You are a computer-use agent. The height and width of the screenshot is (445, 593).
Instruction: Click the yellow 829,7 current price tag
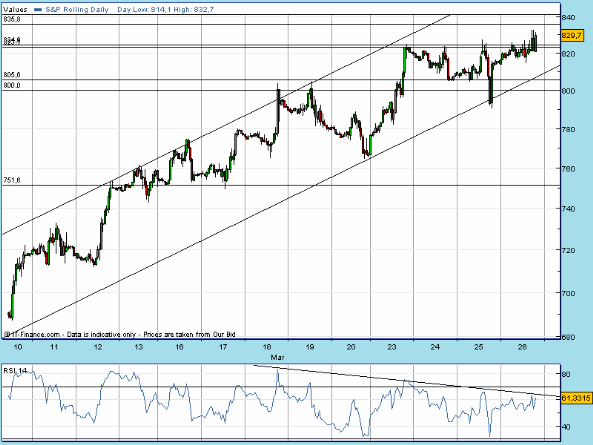coord(571,36)
